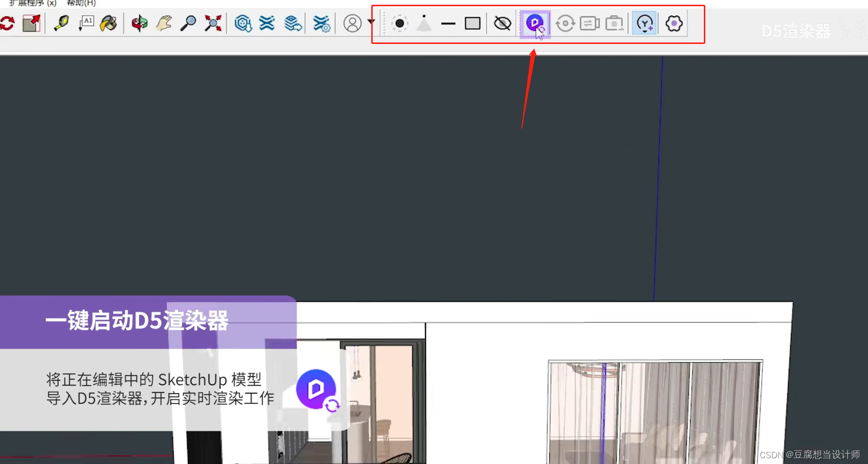
Task: Select the D5 Point Light tool
Action: click(399, 23)
